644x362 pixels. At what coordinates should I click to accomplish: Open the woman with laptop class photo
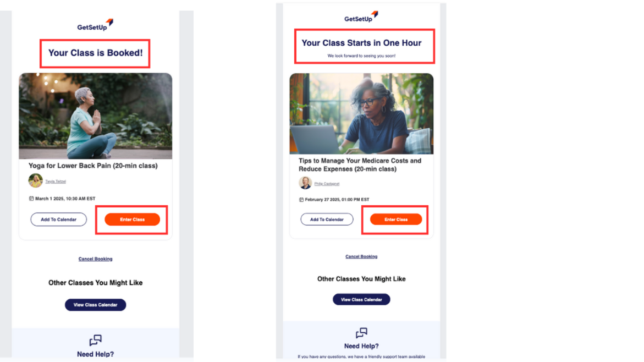(361, 114)
